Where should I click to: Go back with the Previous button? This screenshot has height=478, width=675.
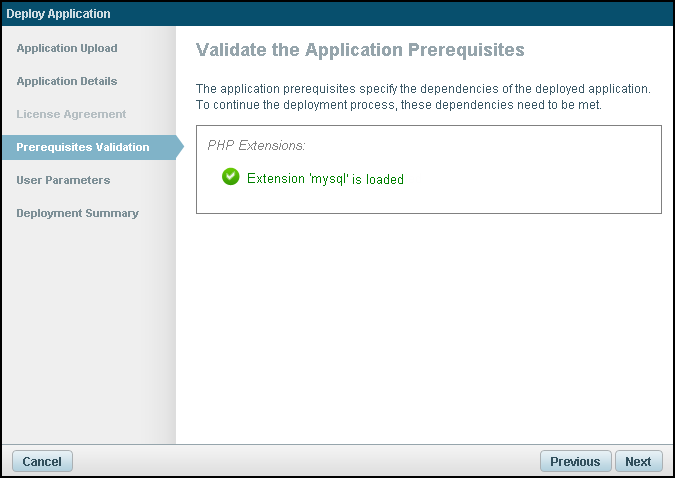coord(575,461)
